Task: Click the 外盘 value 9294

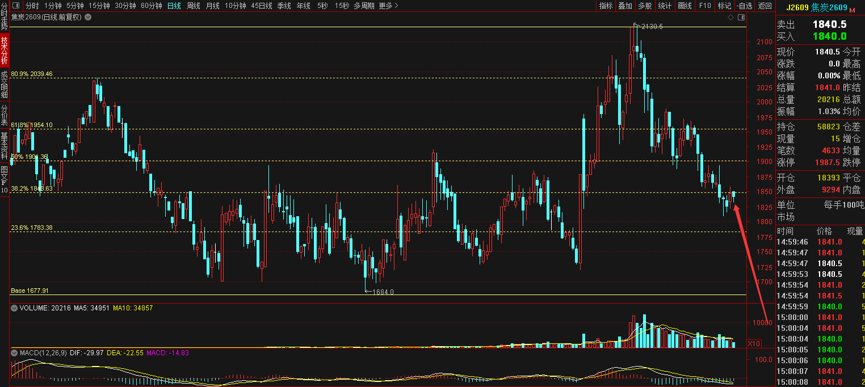Action: click(x=831, y=189)
